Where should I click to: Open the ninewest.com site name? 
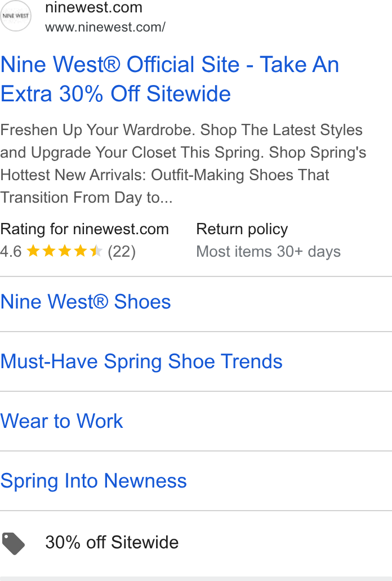coord(94,7)
